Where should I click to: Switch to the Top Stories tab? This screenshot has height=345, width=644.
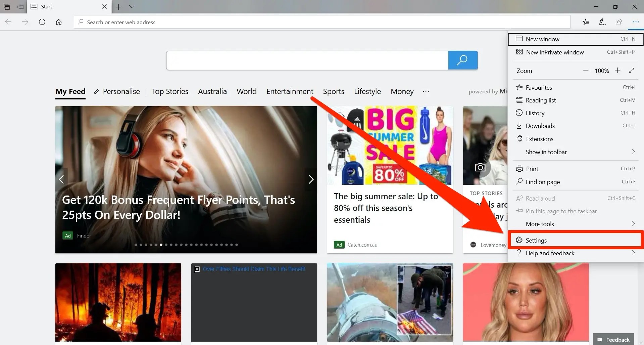tap(170, 91)
